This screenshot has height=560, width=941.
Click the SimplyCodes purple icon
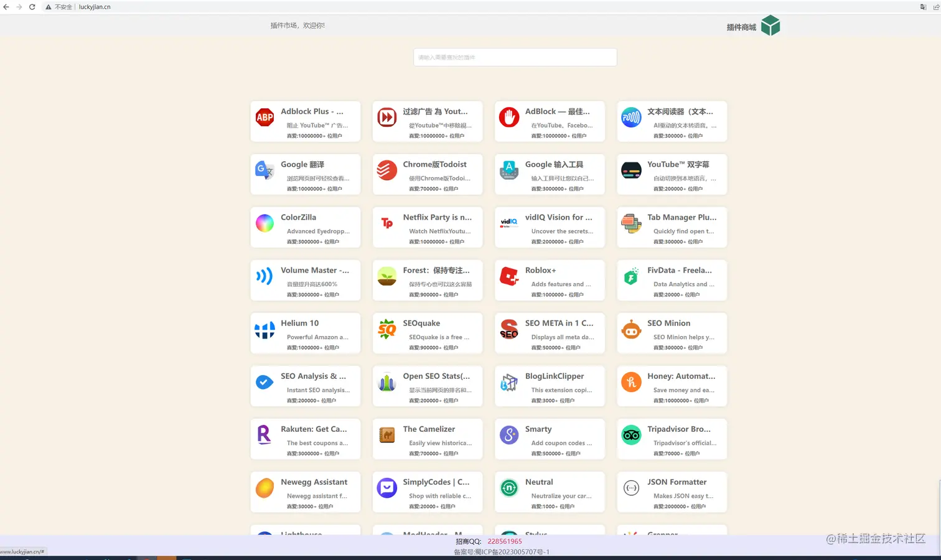click(x=387, y=487)
